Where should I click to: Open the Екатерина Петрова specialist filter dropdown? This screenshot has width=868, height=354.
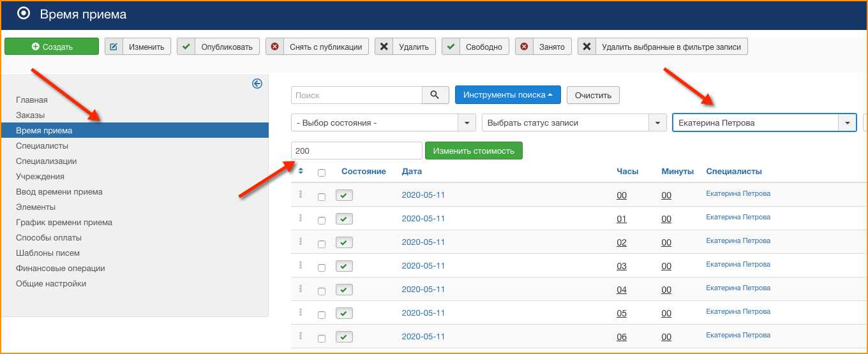pos(764,122)
